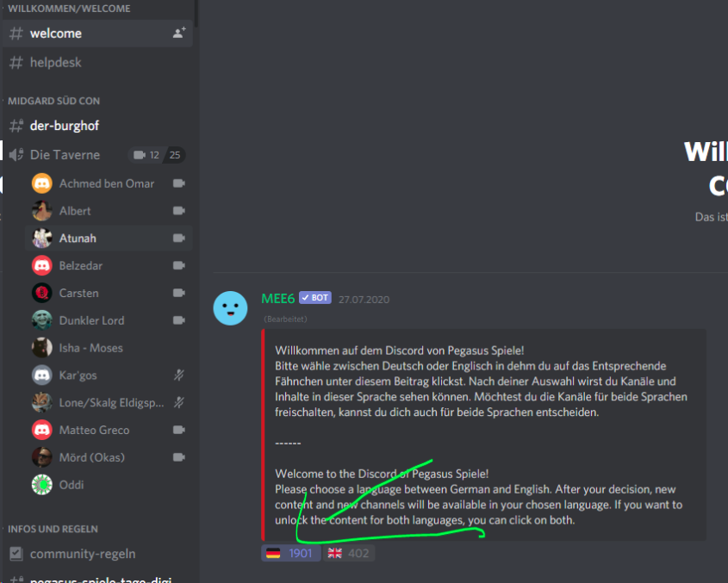Click the invite people icon on welcome channel
728x583 pixels.
point(178,34)
